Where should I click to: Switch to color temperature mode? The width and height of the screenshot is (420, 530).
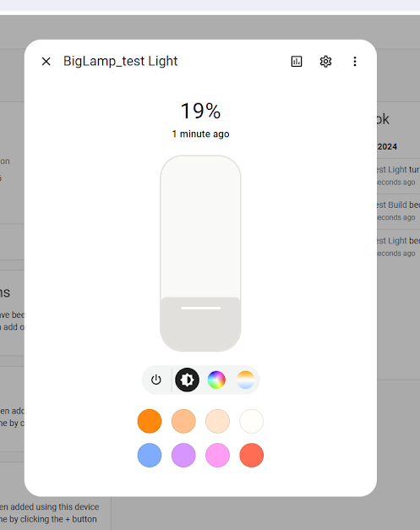coord(245,380)
